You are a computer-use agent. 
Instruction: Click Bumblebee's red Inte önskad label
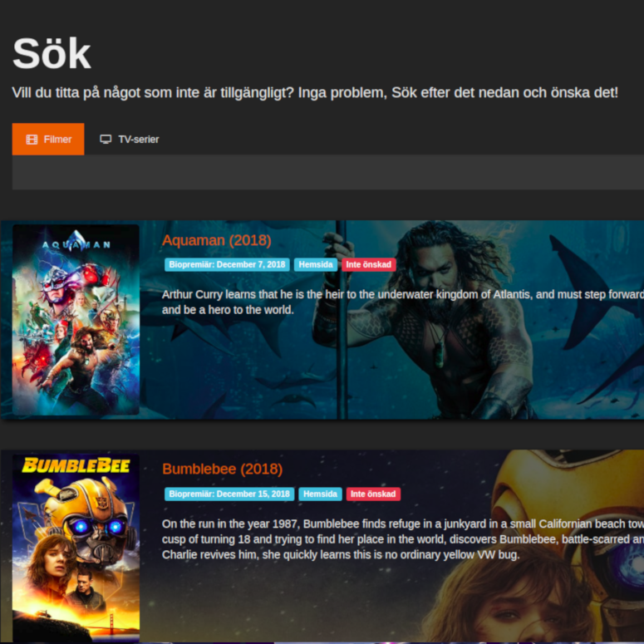click(373, 494)
